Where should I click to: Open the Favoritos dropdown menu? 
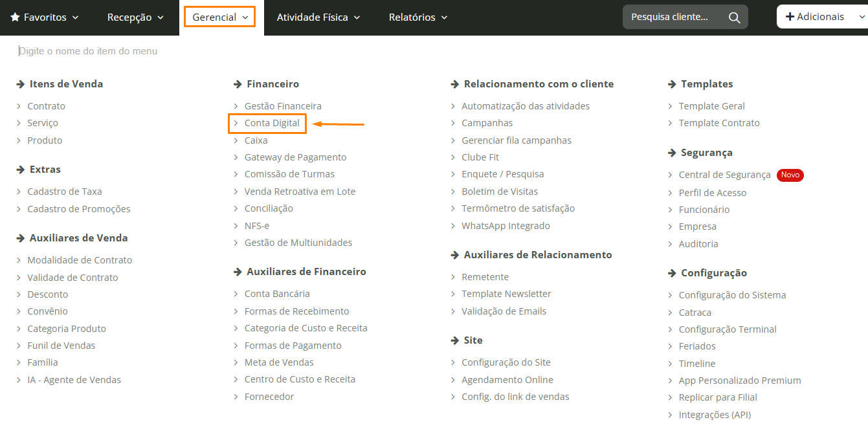(x=45, y=17)
